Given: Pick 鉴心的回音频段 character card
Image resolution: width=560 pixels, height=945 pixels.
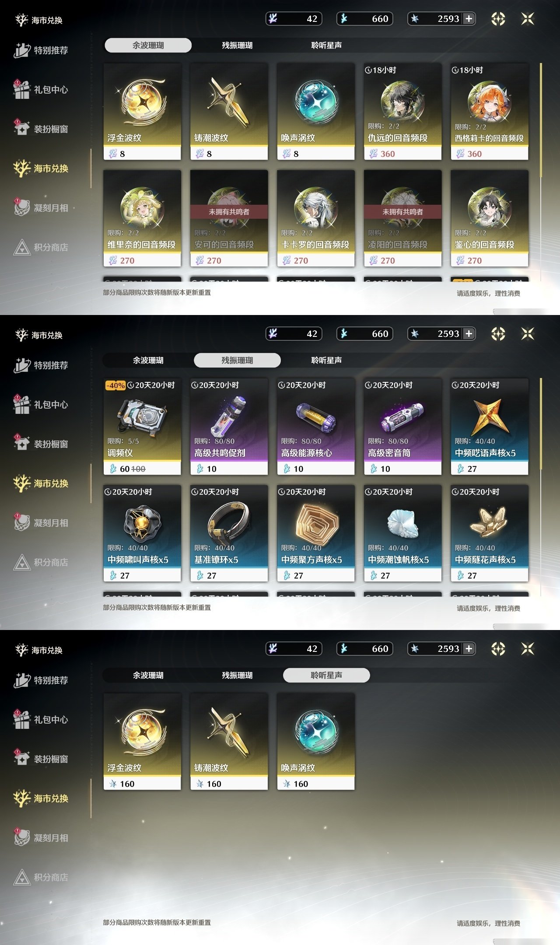Looking at the screenshot, I should pyautogui.click(x=490, y=218).
